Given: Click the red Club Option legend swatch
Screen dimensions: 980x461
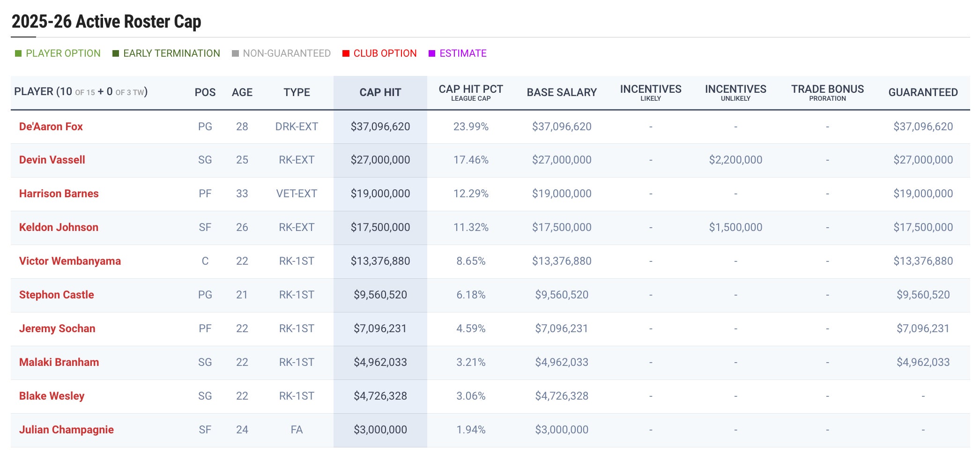Looking at the screenshot, I should pyautogui.click(x=346, y=53).
